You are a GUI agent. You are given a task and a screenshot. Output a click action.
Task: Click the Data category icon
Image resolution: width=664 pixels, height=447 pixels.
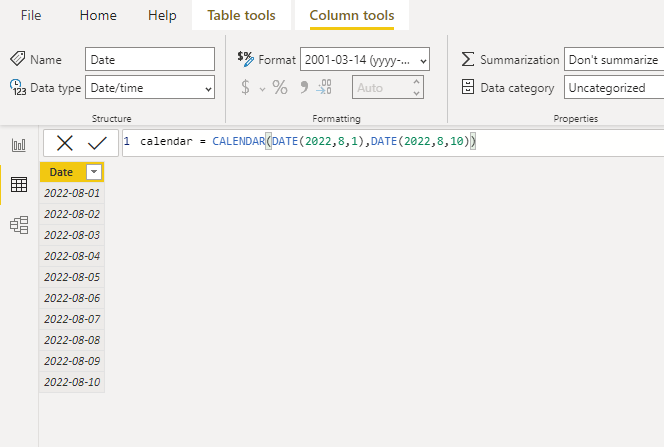point(468,87)
